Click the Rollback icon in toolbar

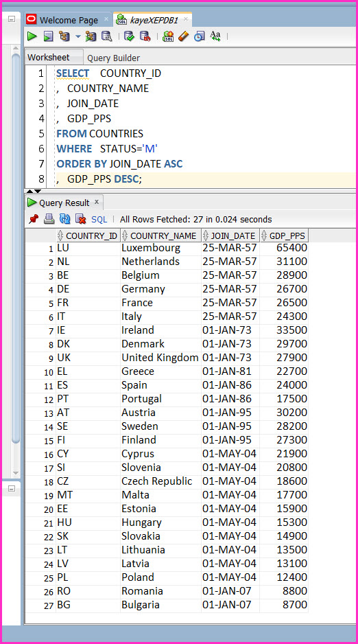point(145,36)
